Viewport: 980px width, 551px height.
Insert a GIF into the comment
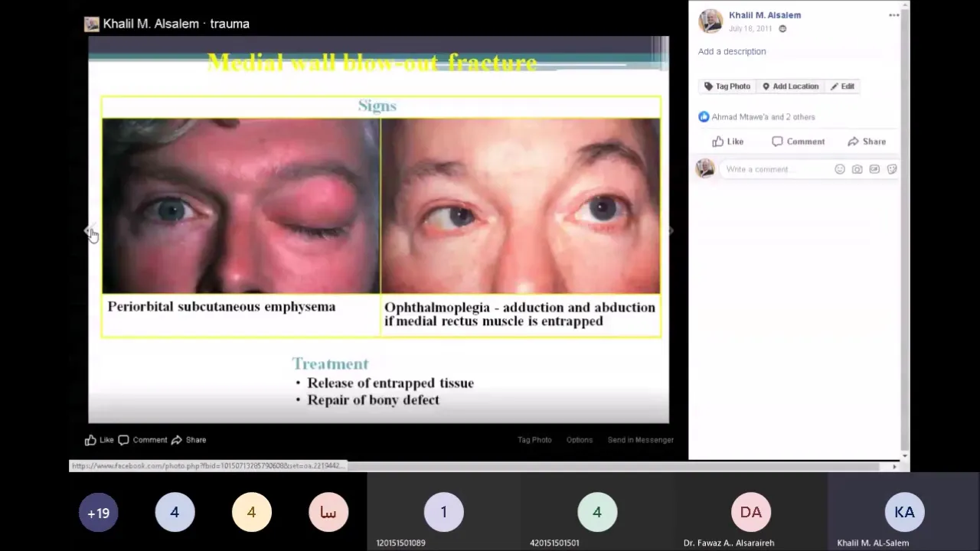pos(874,169)
